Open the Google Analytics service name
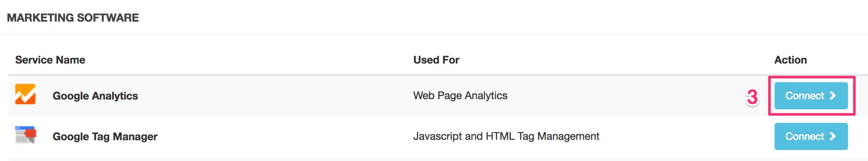 coord(95,96)
